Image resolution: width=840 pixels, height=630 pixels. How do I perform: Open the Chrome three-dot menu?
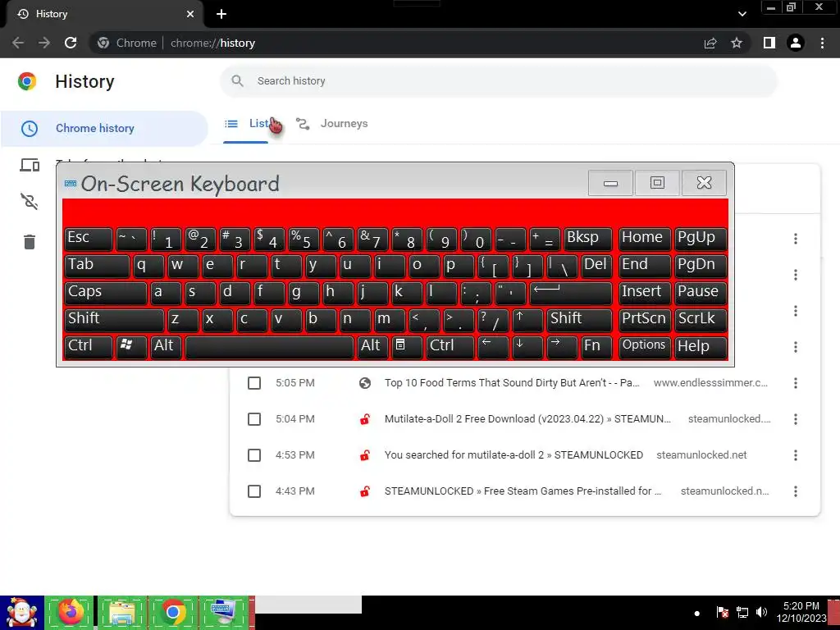pos(822,43)
